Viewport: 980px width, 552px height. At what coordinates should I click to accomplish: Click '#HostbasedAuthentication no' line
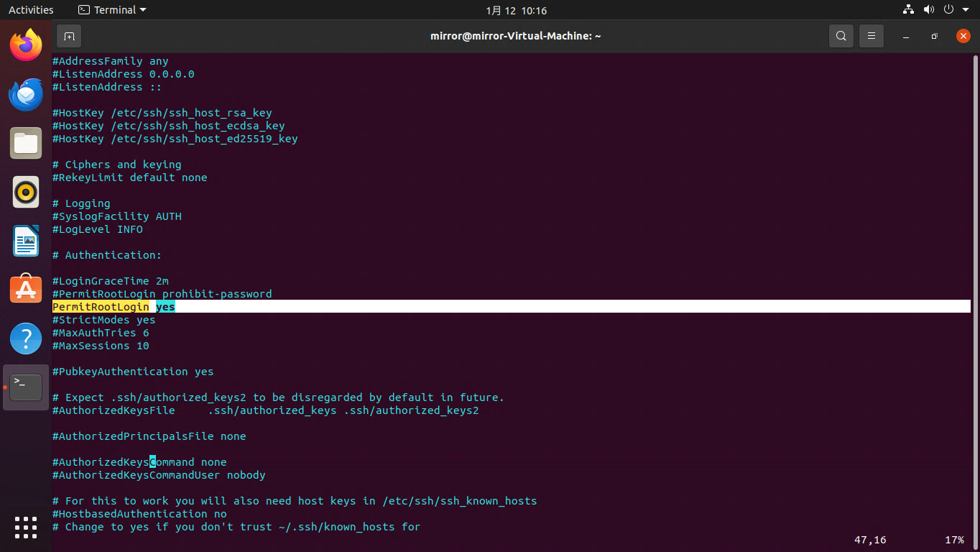click(x=139, y=514)
